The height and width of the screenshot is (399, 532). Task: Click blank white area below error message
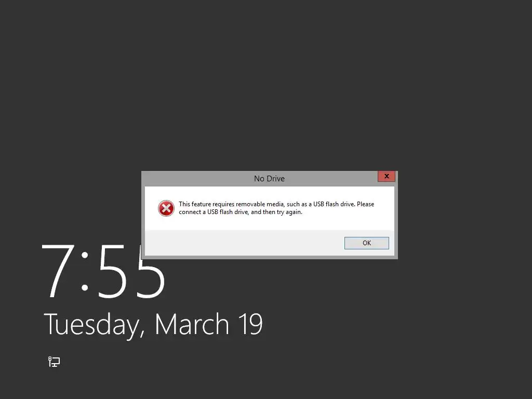pos(270,223)
